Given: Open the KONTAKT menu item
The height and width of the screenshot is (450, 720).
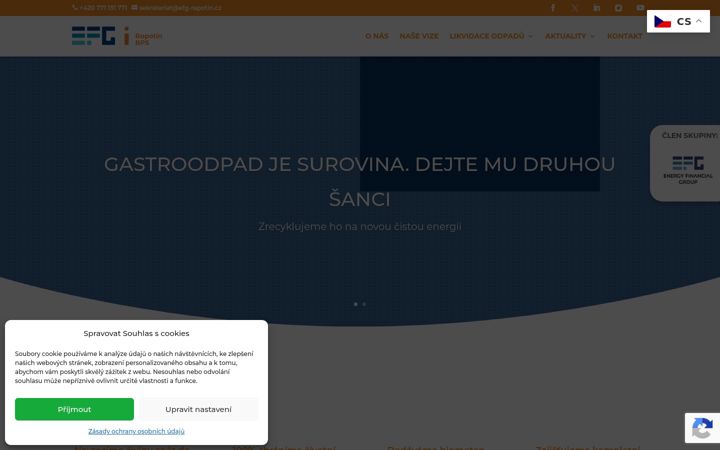Looking at the screenshot, I should click(624, 36).
